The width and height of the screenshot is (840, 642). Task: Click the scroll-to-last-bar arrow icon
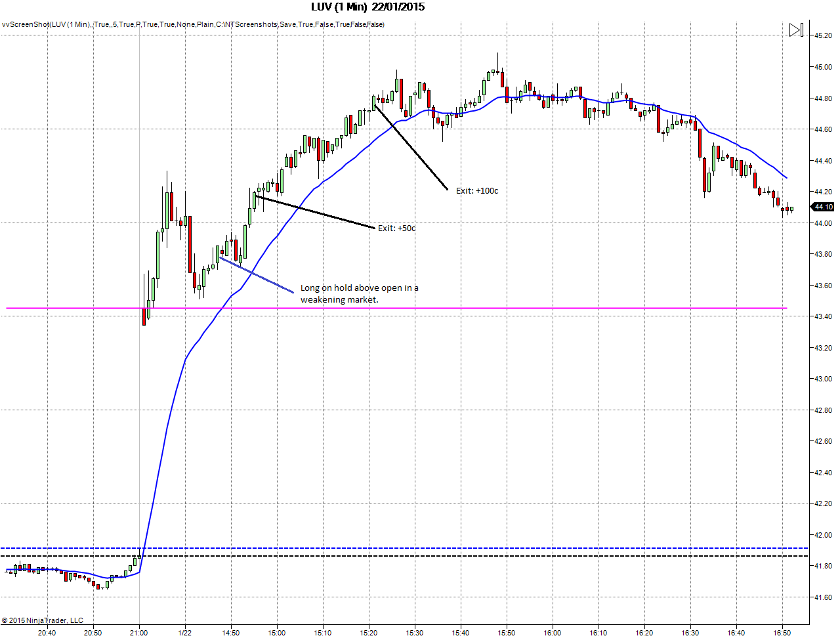tap(796, 30)
